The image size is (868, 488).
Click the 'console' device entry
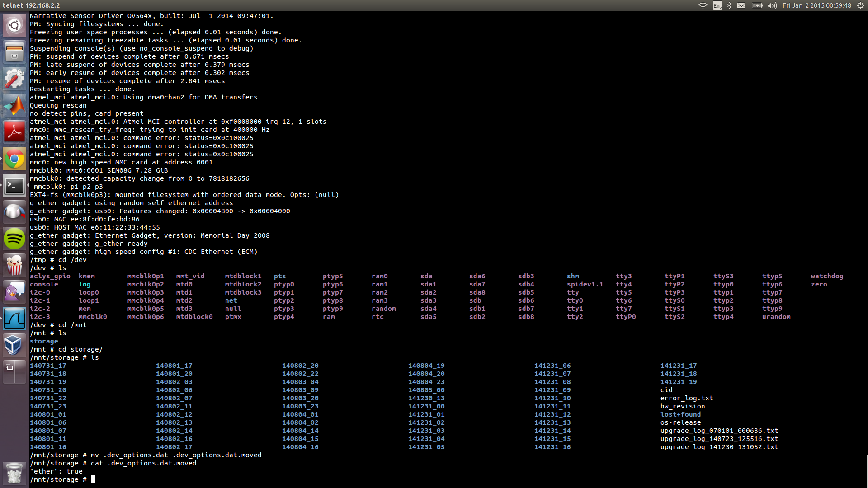point(44,284)
